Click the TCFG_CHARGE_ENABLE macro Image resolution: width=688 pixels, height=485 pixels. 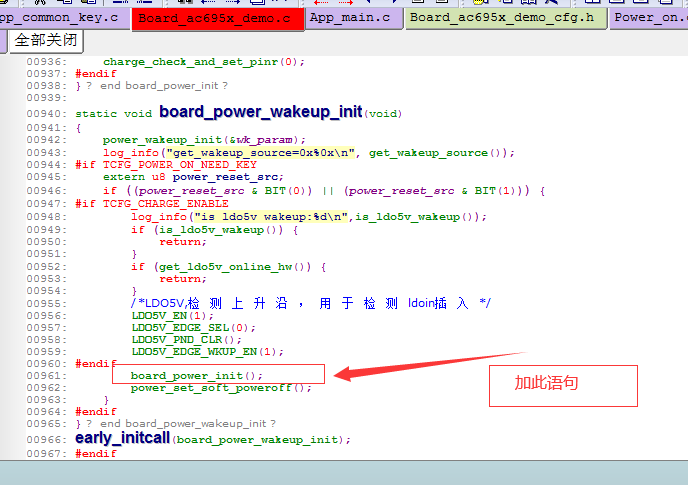tap(165, 204)
